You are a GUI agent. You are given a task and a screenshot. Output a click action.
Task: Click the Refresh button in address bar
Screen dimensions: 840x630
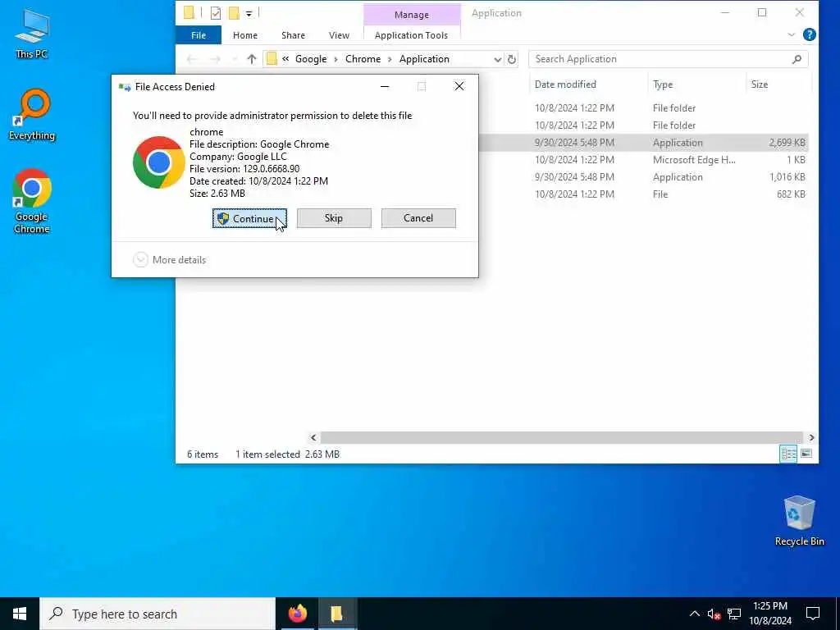[x=512, y=59]
